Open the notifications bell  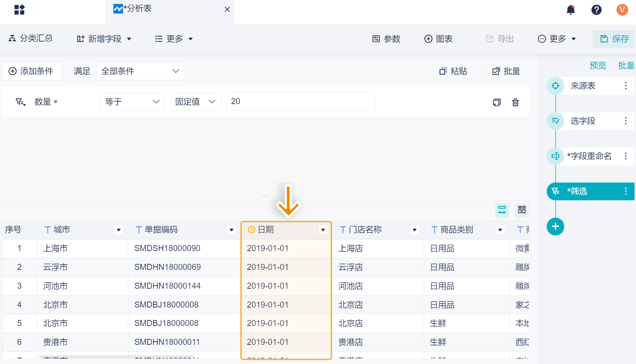pos(571,10)
